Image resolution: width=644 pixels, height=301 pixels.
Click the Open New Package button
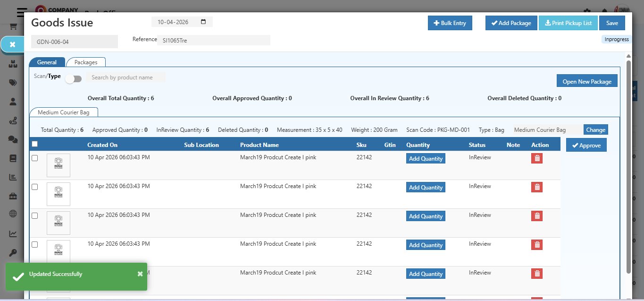587,80
